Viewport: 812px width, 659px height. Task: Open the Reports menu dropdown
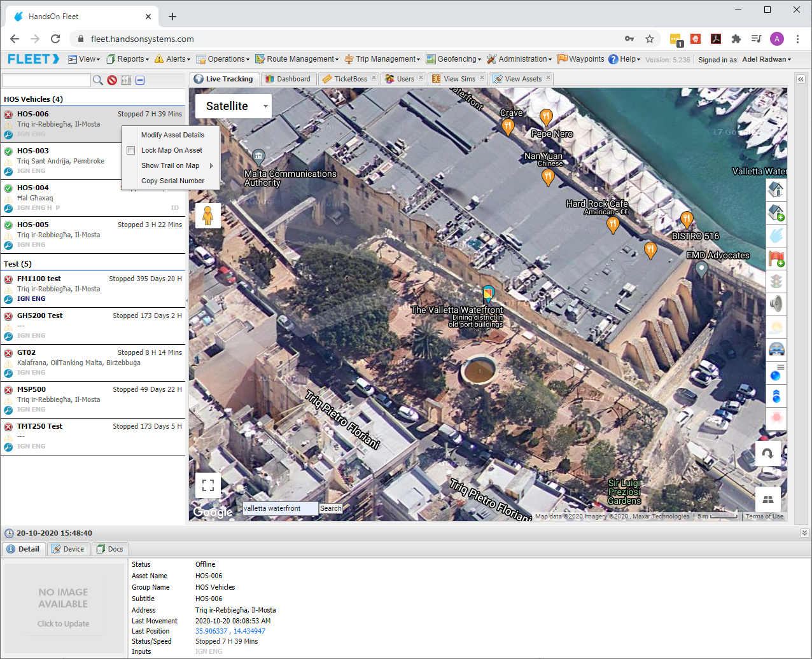(127, 59)
